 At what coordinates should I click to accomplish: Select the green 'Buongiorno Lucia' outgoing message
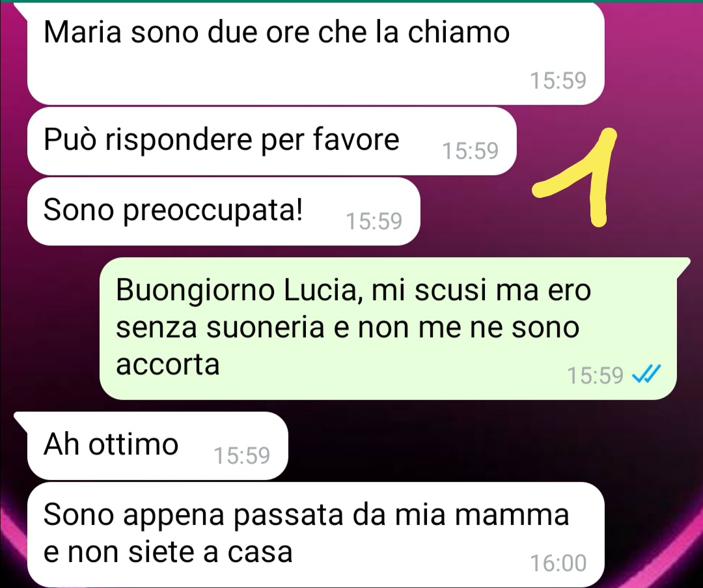point(388,328)
